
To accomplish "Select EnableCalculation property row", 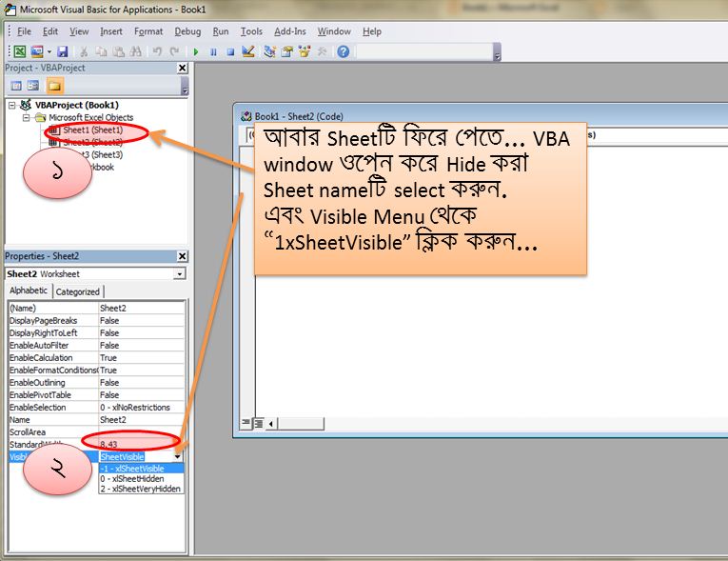I will coord(96,358).
